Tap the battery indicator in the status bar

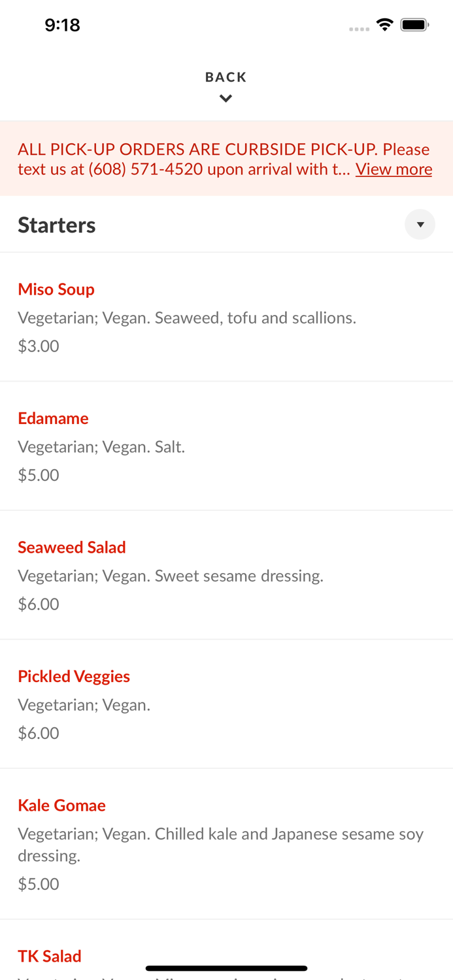[x=414, y=24]
